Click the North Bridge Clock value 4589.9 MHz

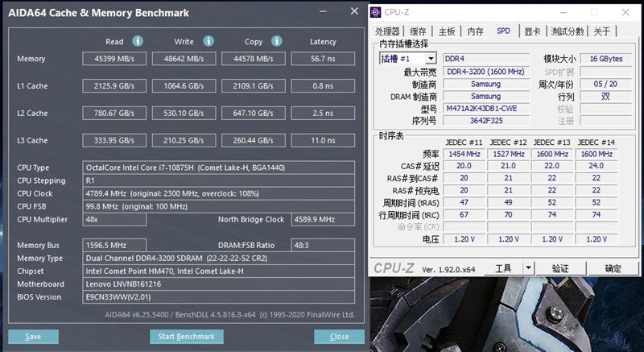point(323,219)
